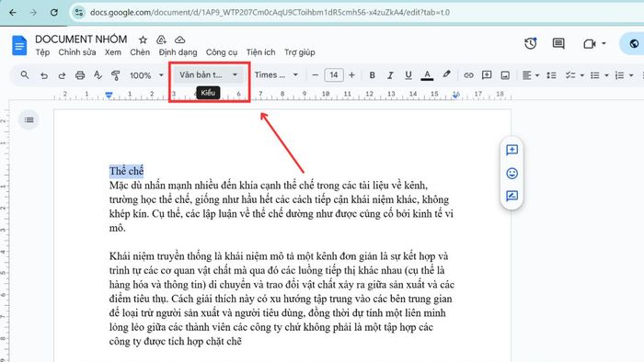644x362 pixels.
Task: Open the menu search magnifier tool
Action: (x=25, y=75)
